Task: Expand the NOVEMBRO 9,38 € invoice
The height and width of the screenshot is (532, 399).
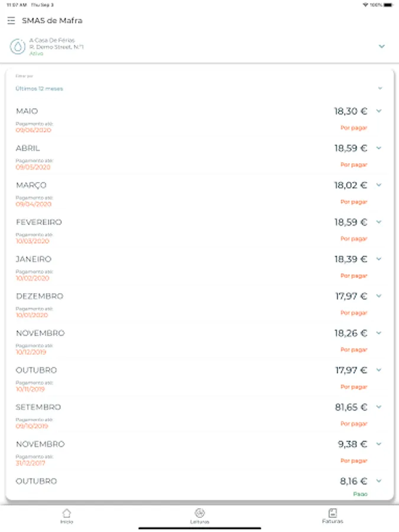Action: (379, 444)
